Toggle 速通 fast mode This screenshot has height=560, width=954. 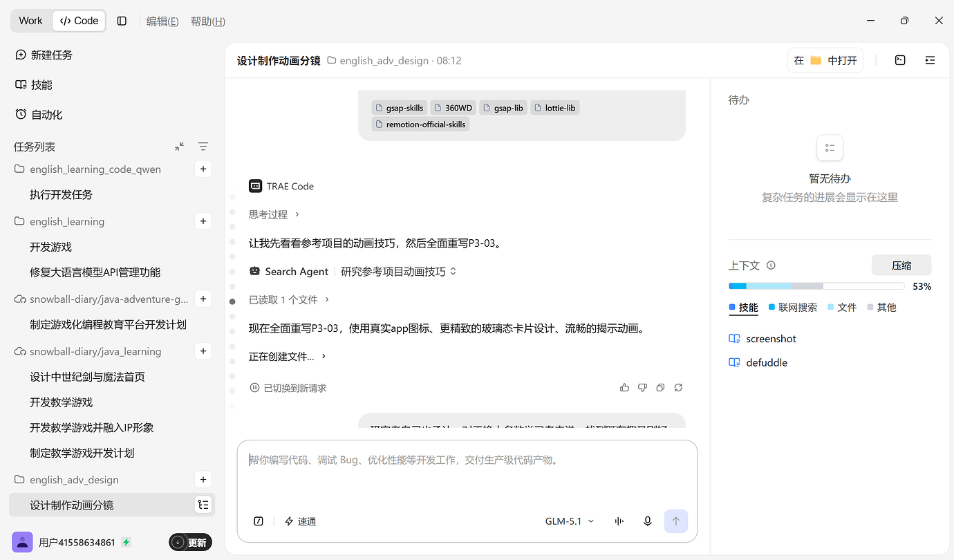tap(301, 521)
